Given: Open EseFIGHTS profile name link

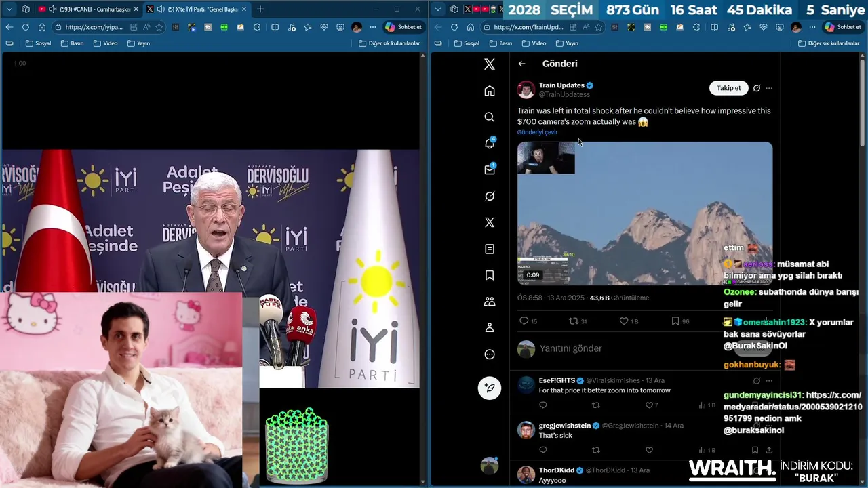Looking at the screenshot, I should tap(557, 380).
